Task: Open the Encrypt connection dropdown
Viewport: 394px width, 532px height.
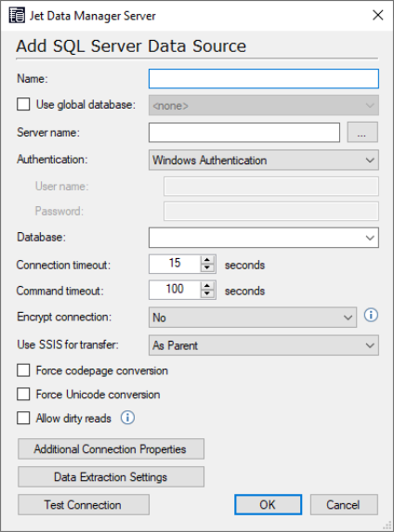Action: point(253,318)
